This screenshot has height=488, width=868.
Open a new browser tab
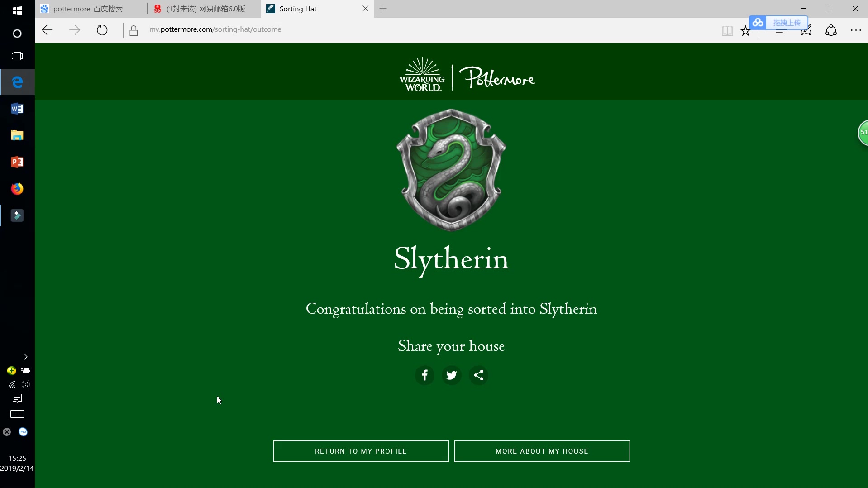point(383,9)
